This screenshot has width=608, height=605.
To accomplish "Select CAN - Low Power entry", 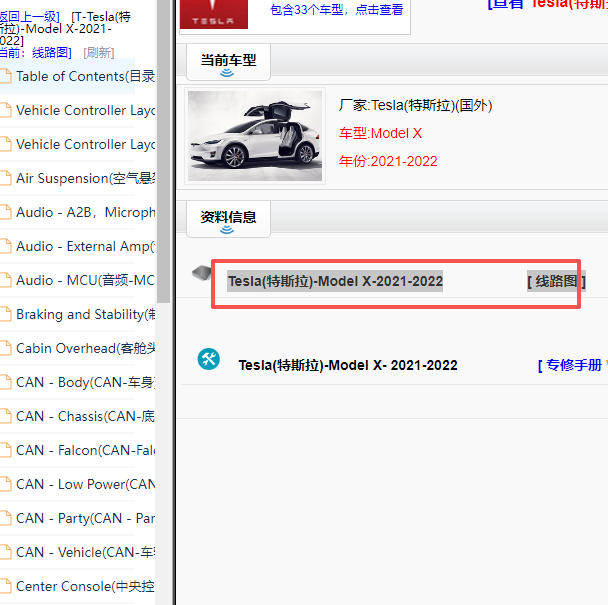I will pyautogui.click(x=85, y=484).
